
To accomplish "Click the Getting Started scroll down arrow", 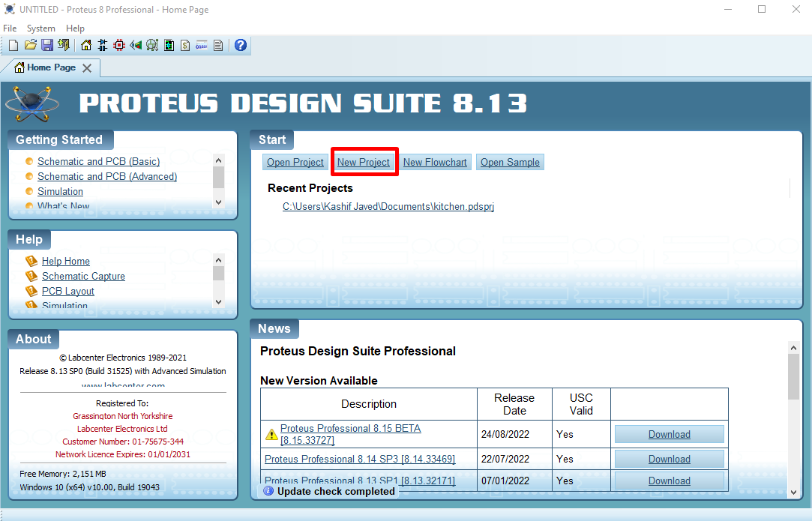I will click(x=218, y=202).
